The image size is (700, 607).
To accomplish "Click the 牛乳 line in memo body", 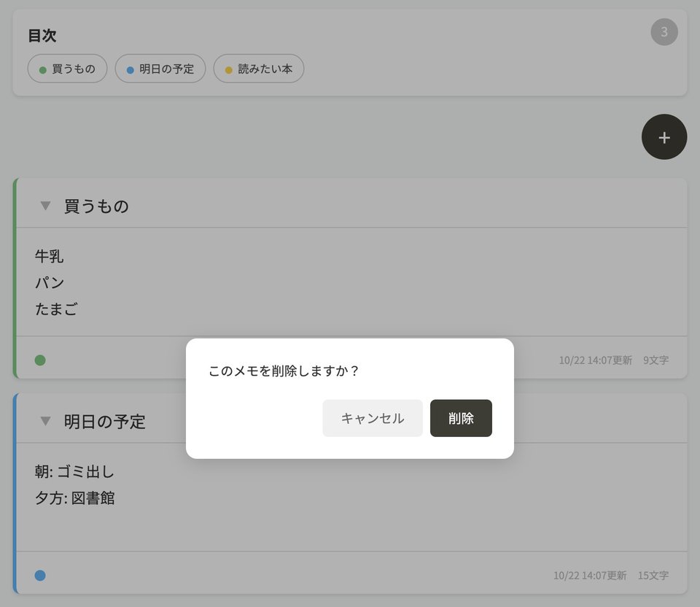I will point(49,256).
